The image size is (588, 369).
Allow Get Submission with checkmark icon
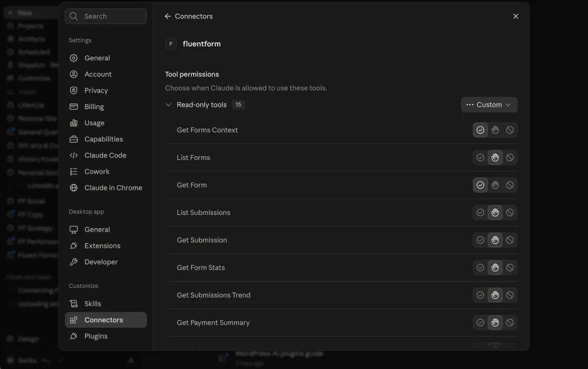coord(480,240)
